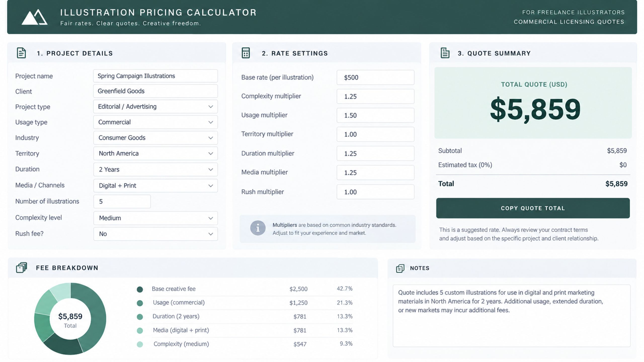The image size is (644, 362).
Task: Click the Usage (commercial) $1,250 amount
Action: coord(298,303)
